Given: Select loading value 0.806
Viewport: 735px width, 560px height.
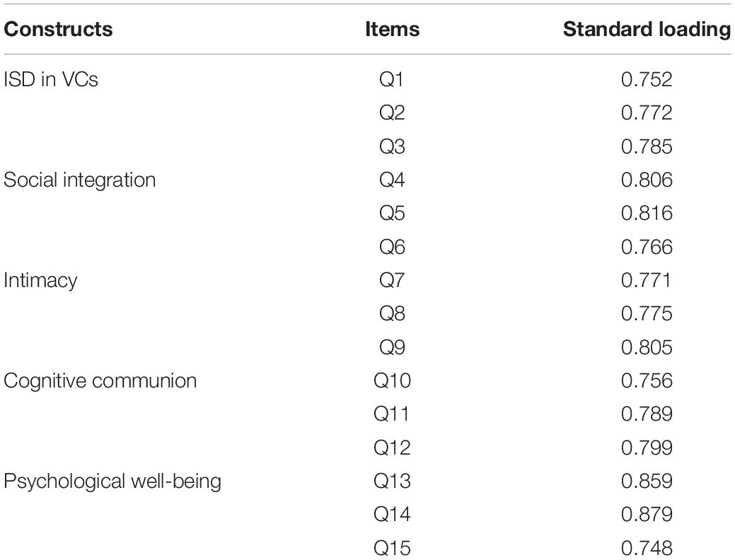Looking at the screenshot, I should click(x=647, y=180).
